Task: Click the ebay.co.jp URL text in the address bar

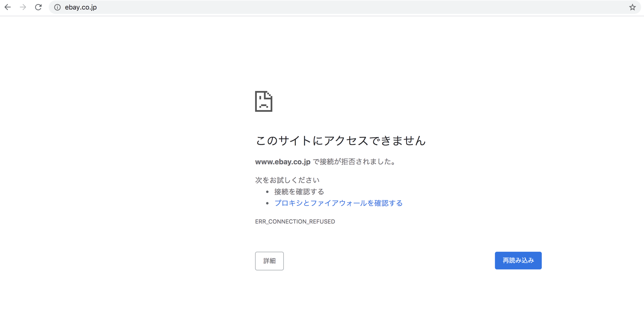Action: point(81,7)
